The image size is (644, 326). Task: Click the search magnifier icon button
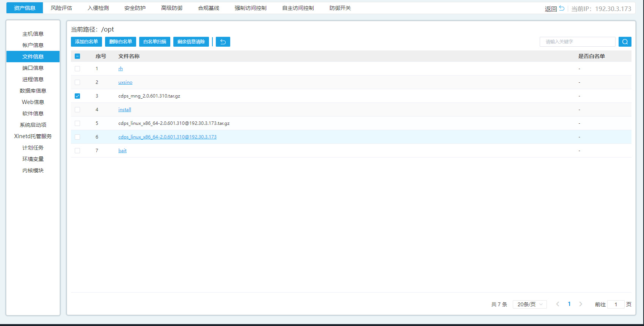point(625,42)
